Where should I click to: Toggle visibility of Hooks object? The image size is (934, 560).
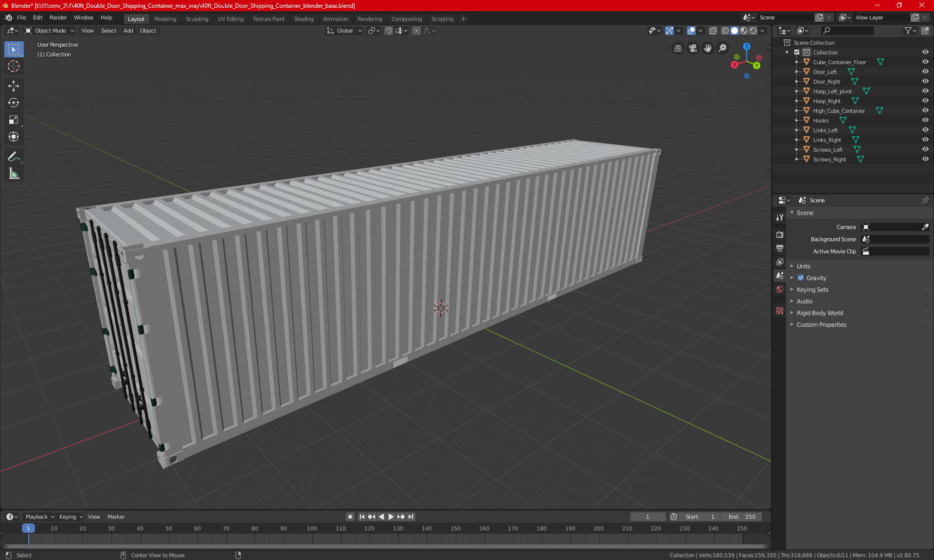click(925, 120)
